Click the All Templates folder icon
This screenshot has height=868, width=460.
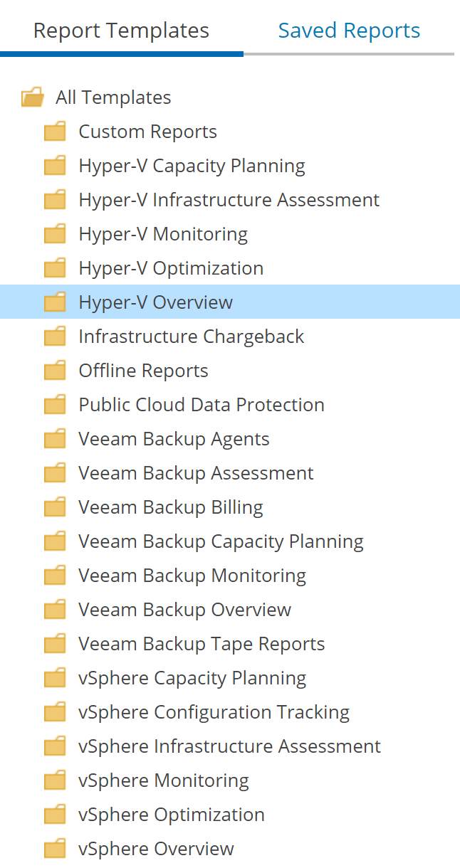[x=31, y=97]
